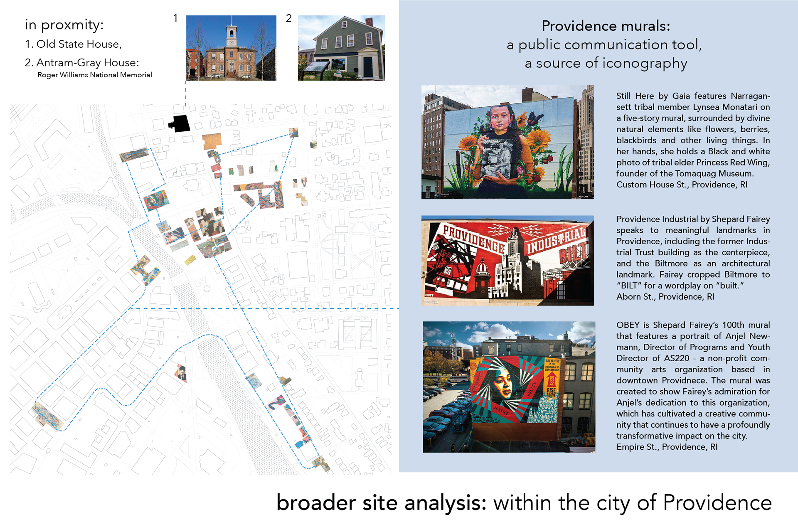Open the Providence Industrial mural photo

pos(507,261)
